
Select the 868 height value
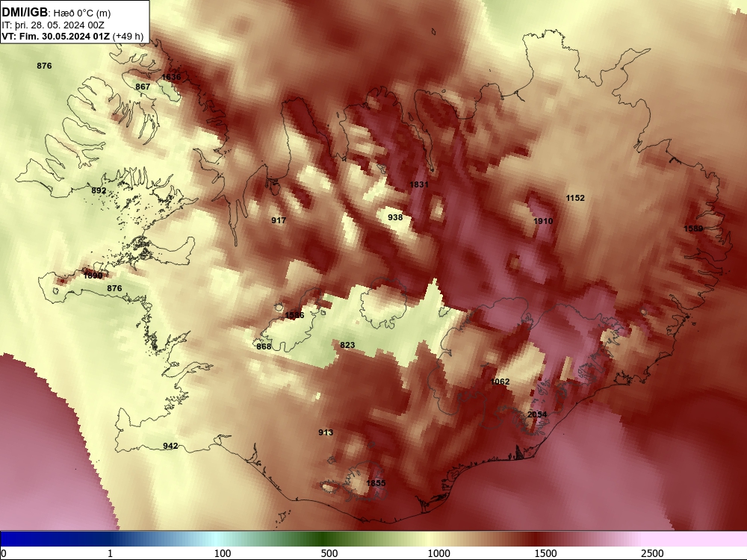tap(264, 346)
